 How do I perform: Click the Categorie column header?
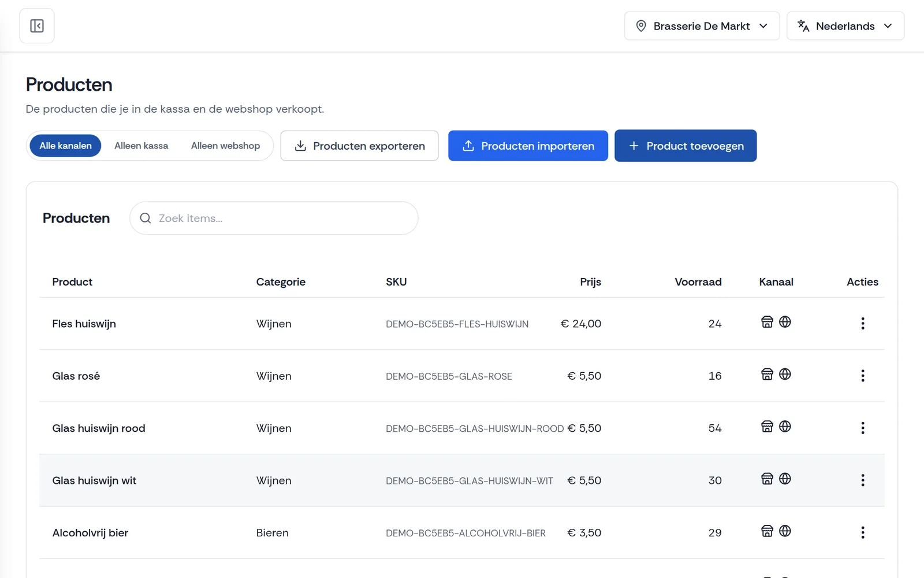281,282
